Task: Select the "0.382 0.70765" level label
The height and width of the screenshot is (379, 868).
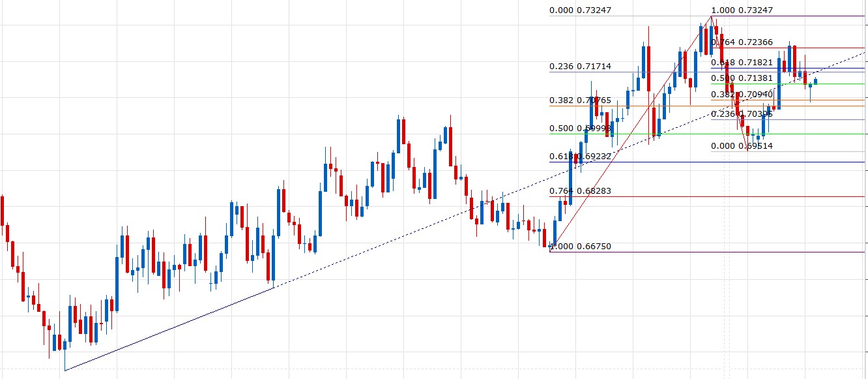Action: tap(580, 100)
